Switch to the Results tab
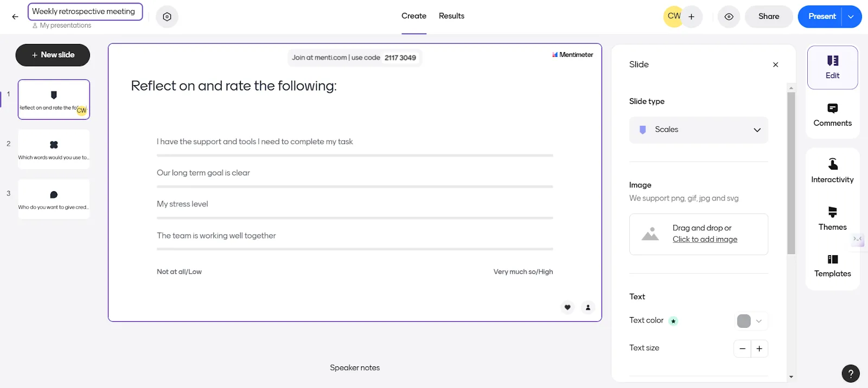 (451, 16)
